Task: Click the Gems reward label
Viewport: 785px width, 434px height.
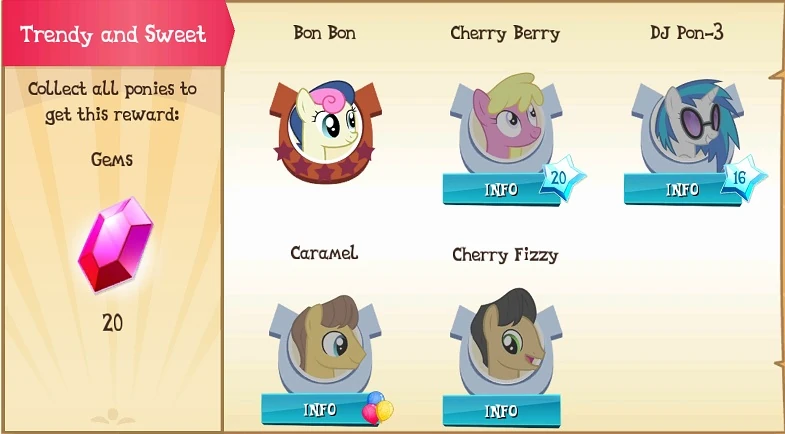Action: 112,160
